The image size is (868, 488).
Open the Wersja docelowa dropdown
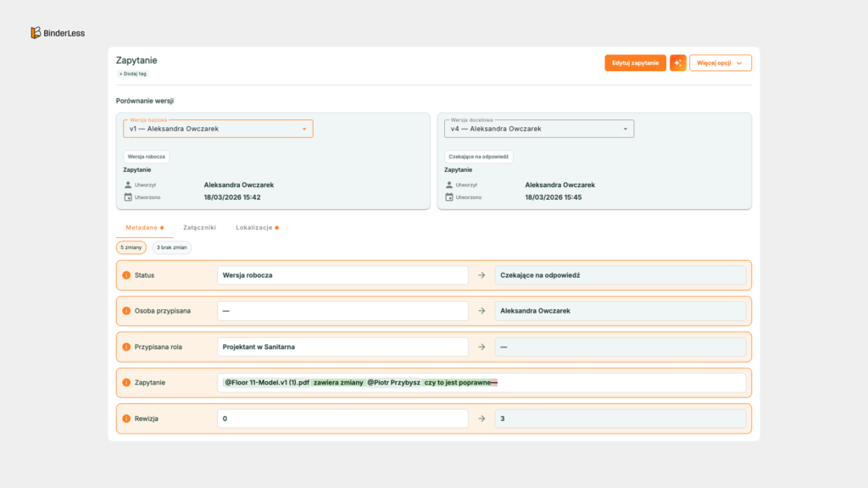pyautogui.click(x=539, y=129)
